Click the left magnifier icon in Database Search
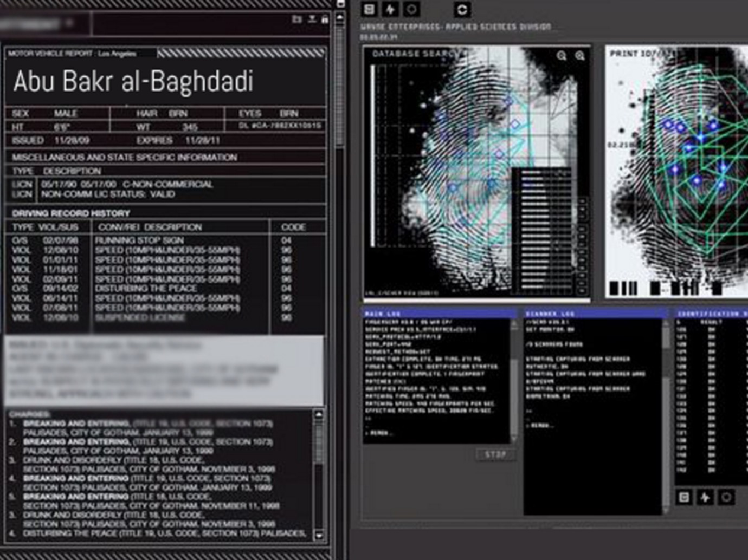 click(x=562, y=55)
